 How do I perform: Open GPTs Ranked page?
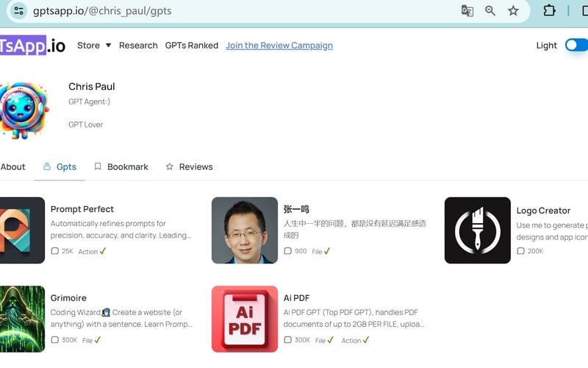192,46
